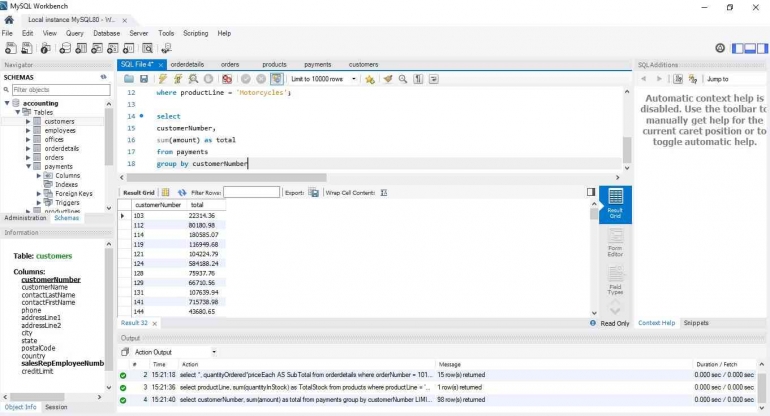Click the Filter objects search field
770x416 pixels.
pyautogui.click(x=61, y=90)
